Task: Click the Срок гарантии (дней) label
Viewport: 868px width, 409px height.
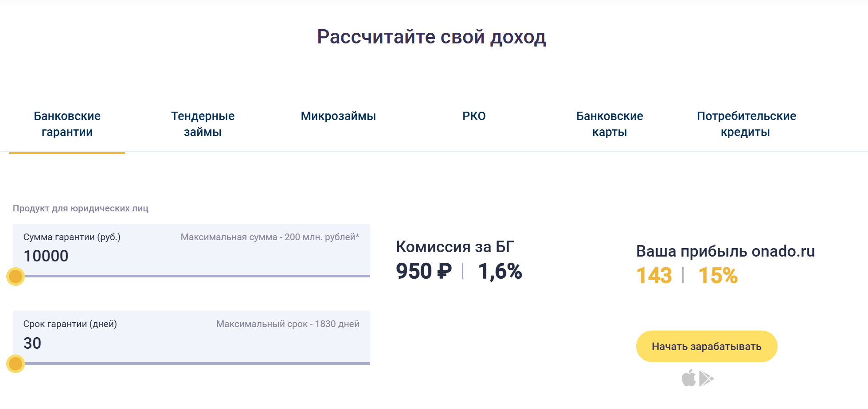Action: coord(70,324)
